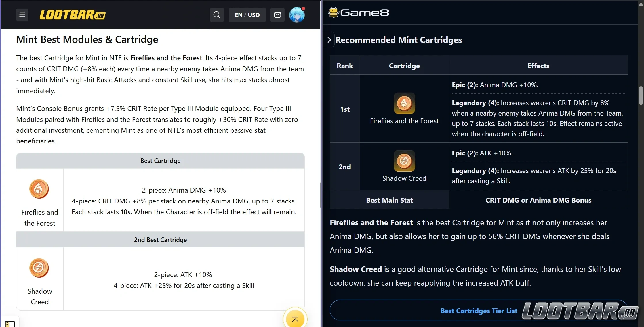This screenshot has height=327, width=644.
Task: Click the Best Cartridge table header
Action: pos(160,161)
